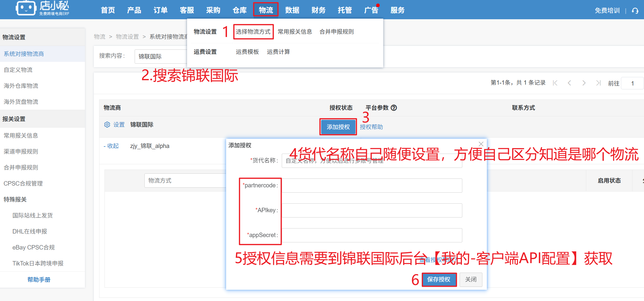The image size is (644, 301).
Task: Open the 授权帮助 link
Action: pos(371,127)
